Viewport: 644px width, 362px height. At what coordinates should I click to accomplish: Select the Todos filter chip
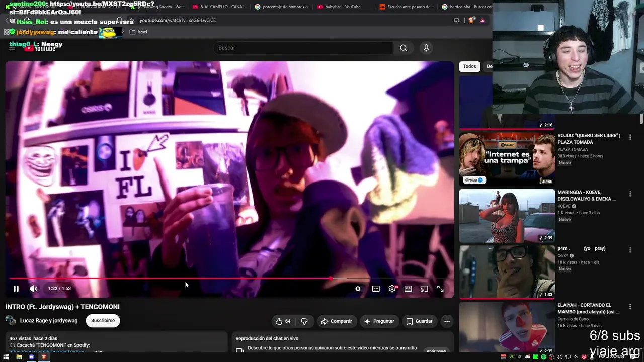click(x=469, y=66)
